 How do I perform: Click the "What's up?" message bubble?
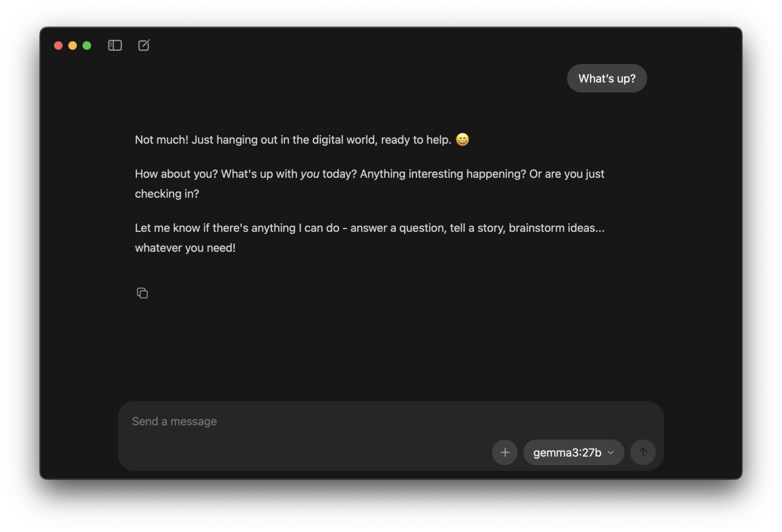(607, 79)
